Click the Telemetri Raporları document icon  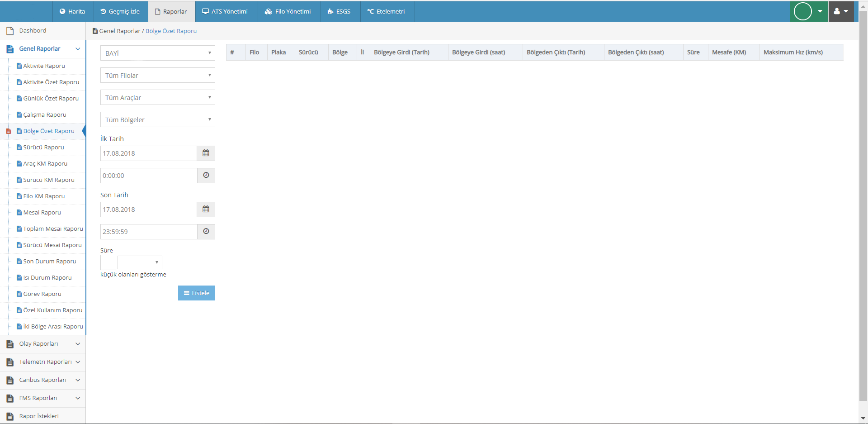(10, 362)
